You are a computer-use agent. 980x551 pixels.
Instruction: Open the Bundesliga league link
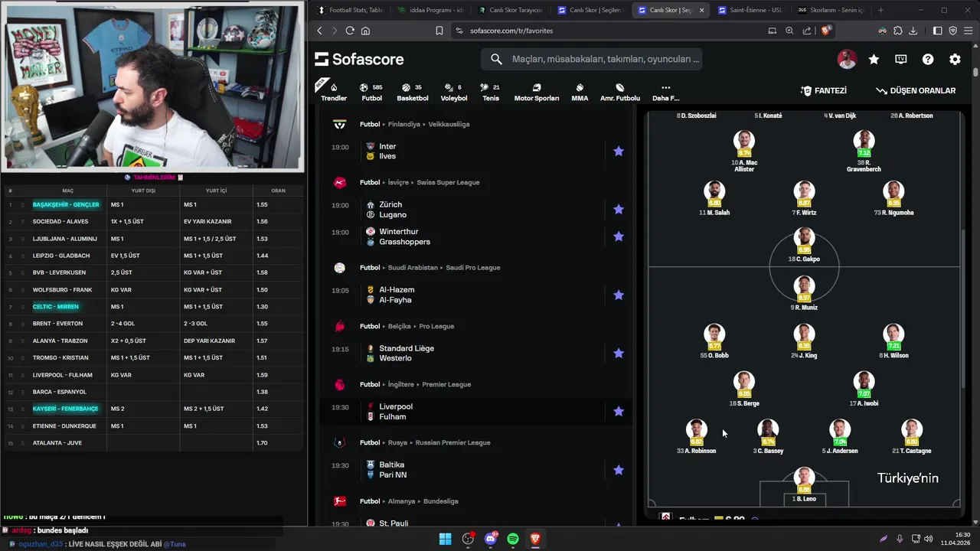point(440,501)
